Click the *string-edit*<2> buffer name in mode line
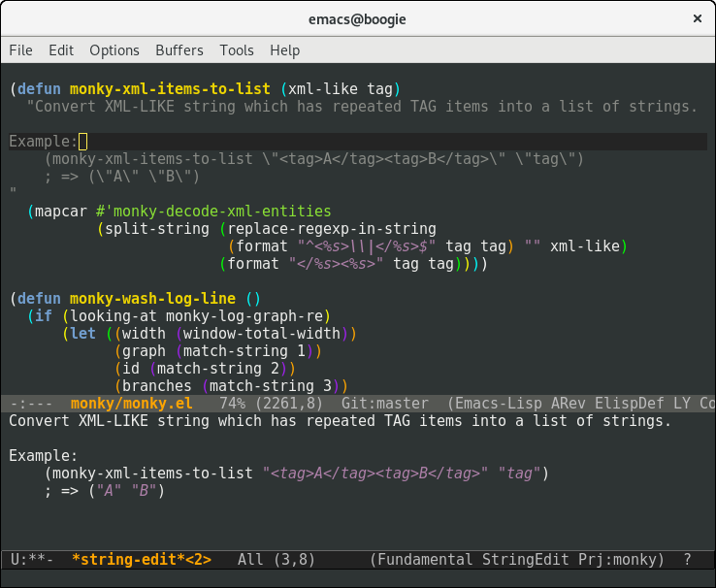The image size is (716, 588). [142, 560]
